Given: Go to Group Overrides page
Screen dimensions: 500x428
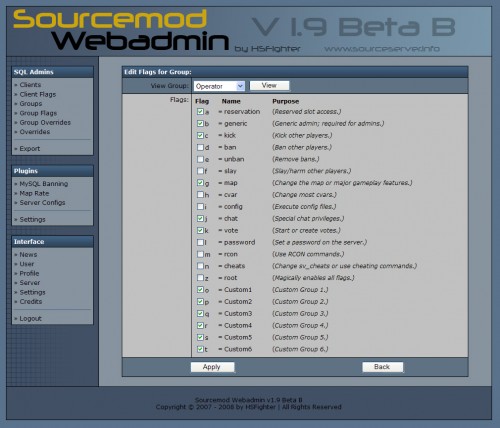Looking at the screenshot, I should coord(45,122).
